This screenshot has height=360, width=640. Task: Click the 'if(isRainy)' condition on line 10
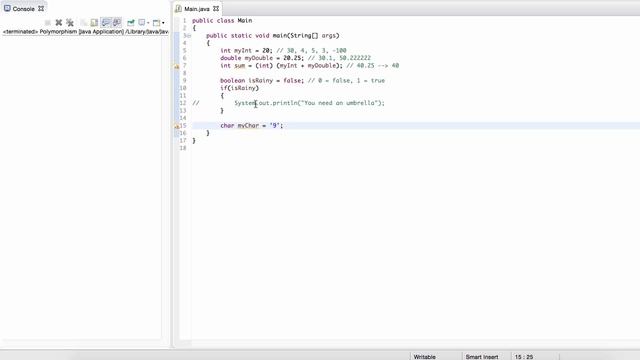[240, 88]
